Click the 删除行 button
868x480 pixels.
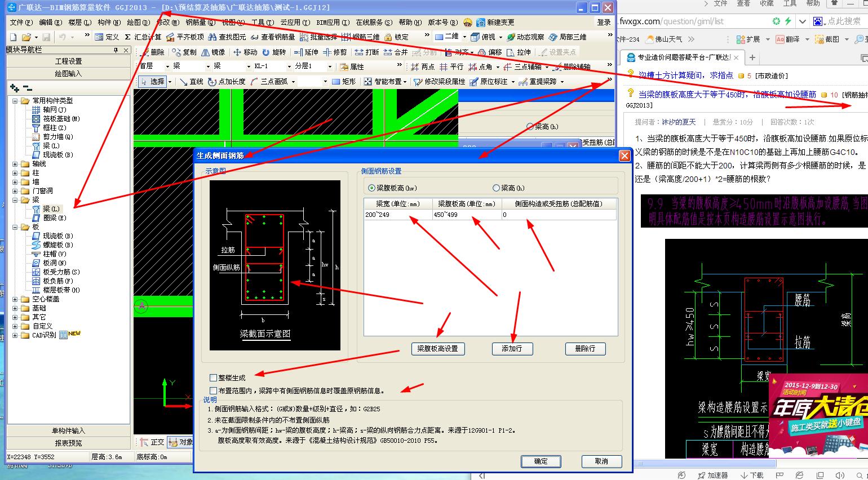tap(585, 349)
